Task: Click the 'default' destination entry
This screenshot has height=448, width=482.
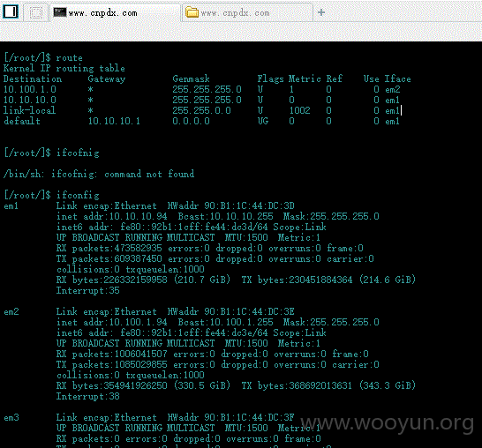Action: (x=22, y=122)
